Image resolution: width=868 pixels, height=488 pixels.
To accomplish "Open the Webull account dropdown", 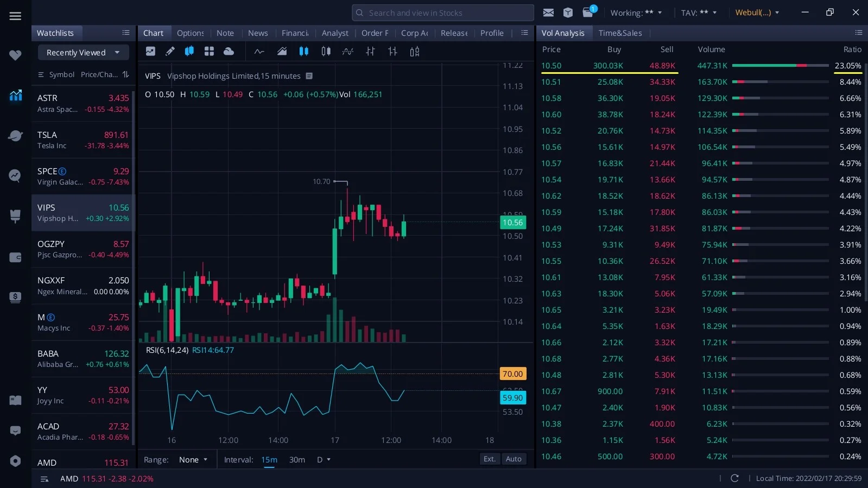I will [757, 12].
